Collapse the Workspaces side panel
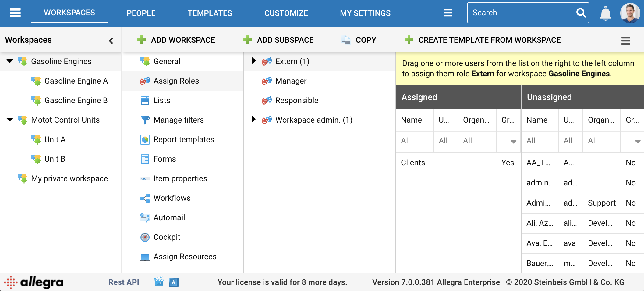Screen dimensions: 644x291 click(x=111, y=41)
